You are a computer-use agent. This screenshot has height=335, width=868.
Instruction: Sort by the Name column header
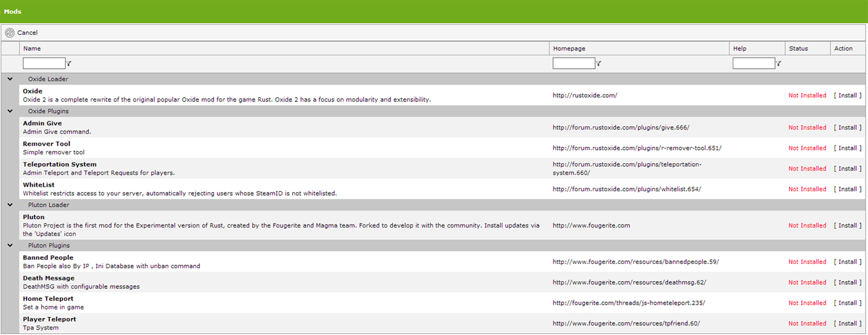point(32,49)
